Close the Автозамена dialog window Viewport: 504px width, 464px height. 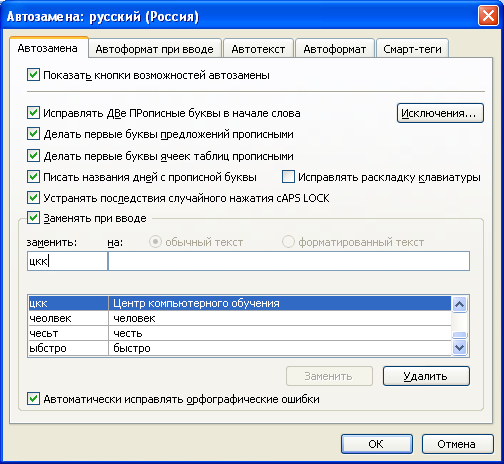point(488,16)
